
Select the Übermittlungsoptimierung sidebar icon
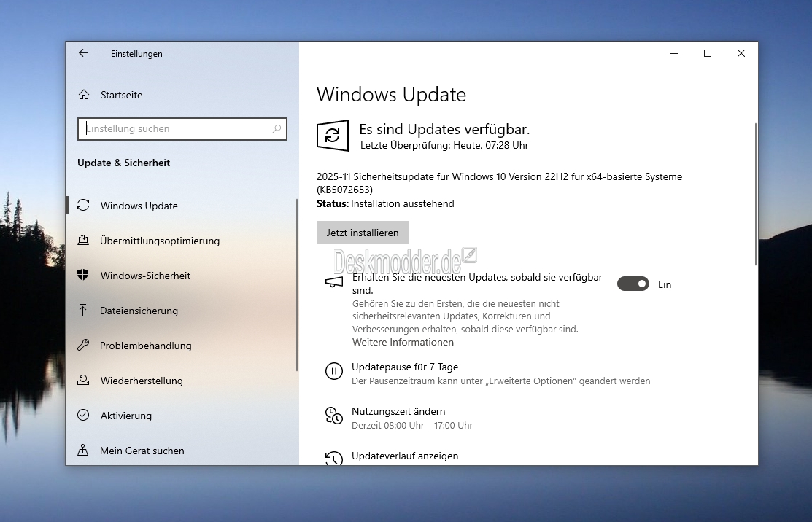point(84,241)
